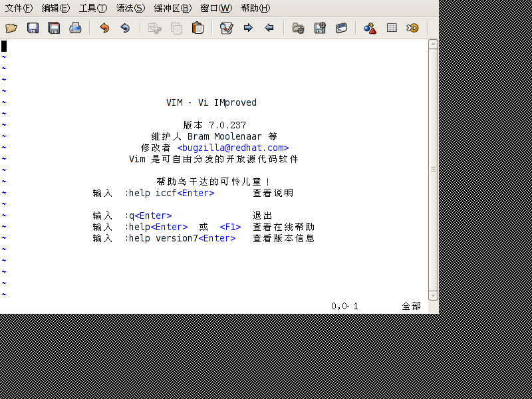Click the ":help version7<Enter>" text
The image size is (532, 399).
pyautogui.click(x=180, y=238)
